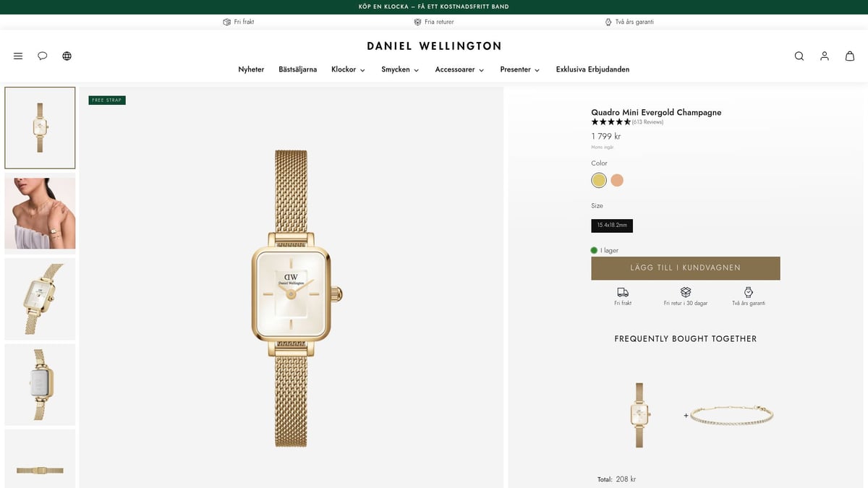Expand the Accessoarer dropdown menu
Screen dimensions: 868x488
pyautogui.click(x=459, y=69)
